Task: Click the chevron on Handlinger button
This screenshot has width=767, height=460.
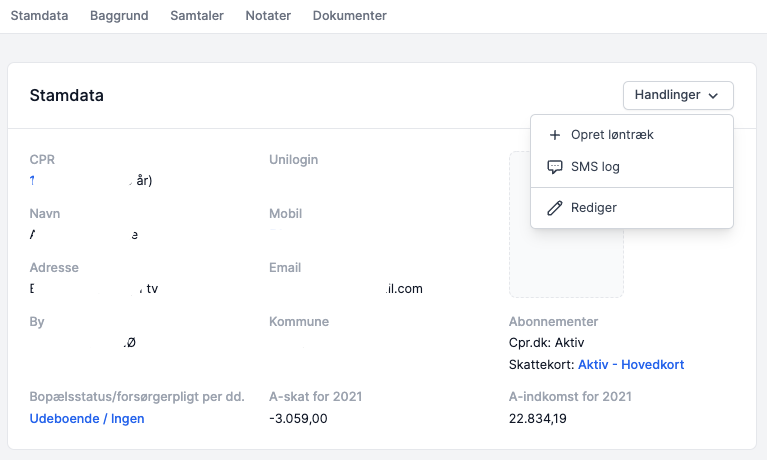Action: (713, 96)
